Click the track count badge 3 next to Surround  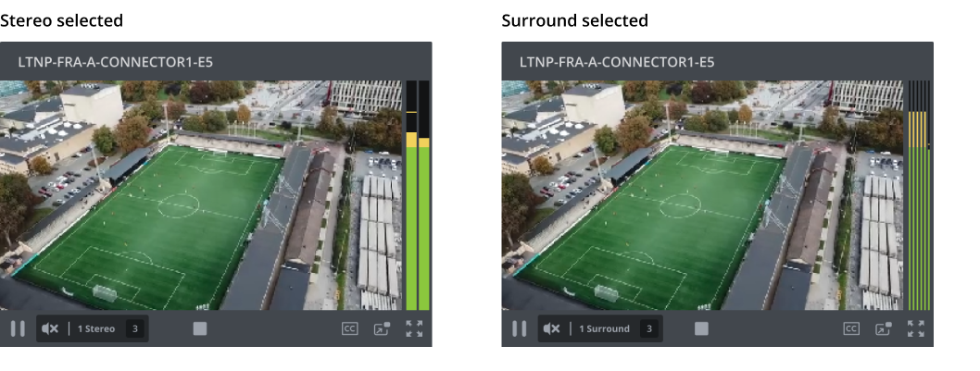649,328
